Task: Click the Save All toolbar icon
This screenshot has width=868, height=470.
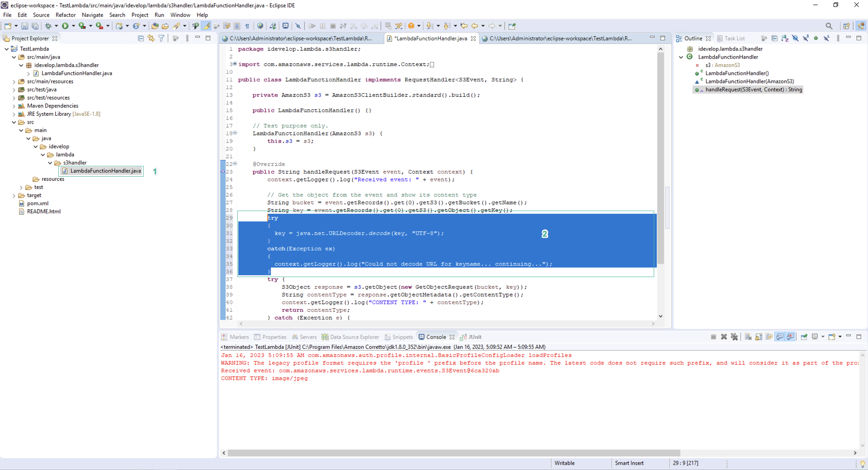Action: [x=35, y=26]
